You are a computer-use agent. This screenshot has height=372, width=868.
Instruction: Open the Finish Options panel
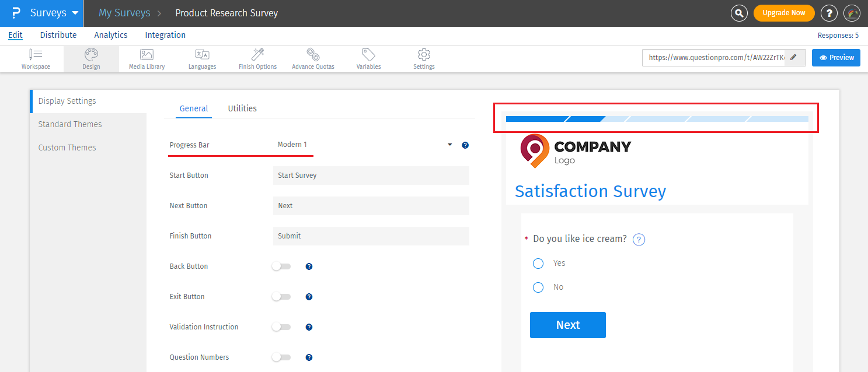(x=257, y=58)
